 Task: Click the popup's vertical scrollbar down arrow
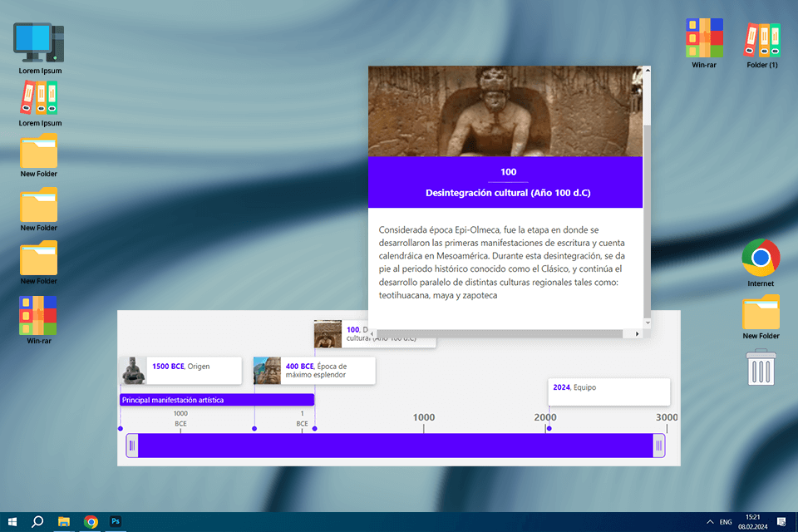click(648, 323)
